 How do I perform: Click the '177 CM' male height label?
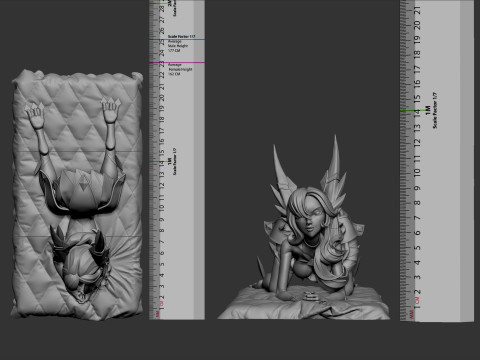(x=174, y=51)
